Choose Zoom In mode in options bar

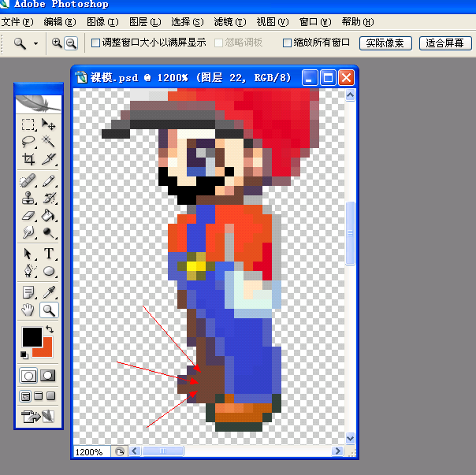coord(57,43)
